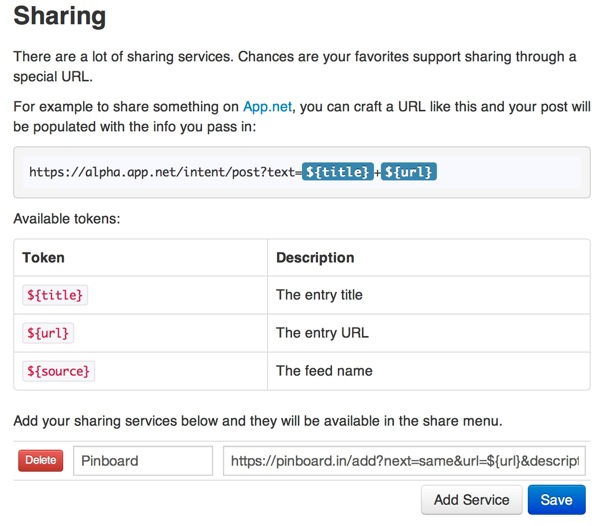The image size is (600, 526).
Task: Focus the pinboard.in URL template field
Action: coord(404,461)
